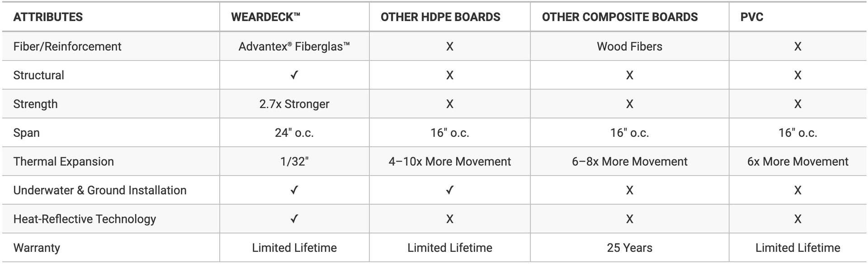The width and height of the screenshot is (868, 264).
Task: Click Other HDPE Boards X in Structural row
Action: point(449,75)
